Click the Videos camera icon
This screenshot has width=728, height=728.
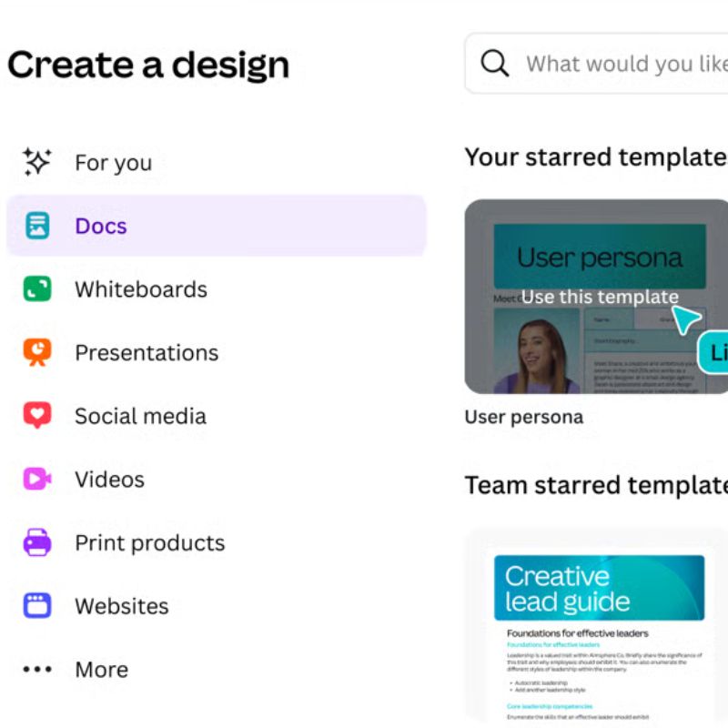click(37, 479)
